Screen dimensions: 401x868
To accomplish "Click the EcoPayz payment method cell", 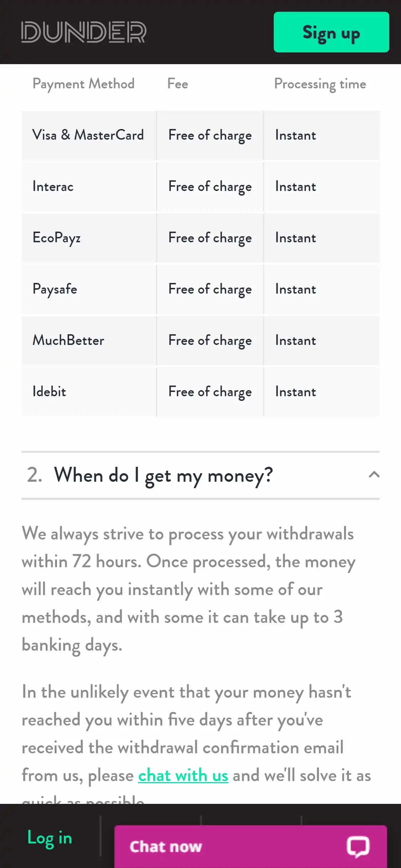I will point(57,238).
